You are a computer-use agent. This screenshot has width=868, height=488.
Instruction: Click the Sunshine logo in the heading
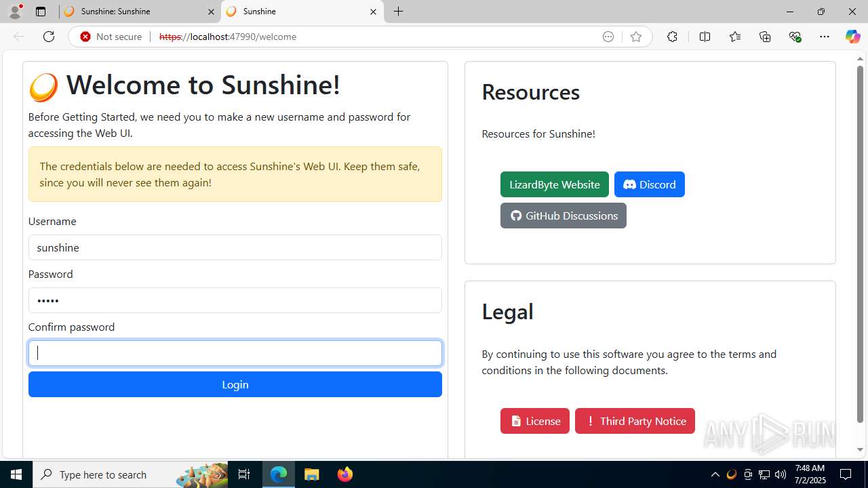pyautogui.click(x=43, y=87)
